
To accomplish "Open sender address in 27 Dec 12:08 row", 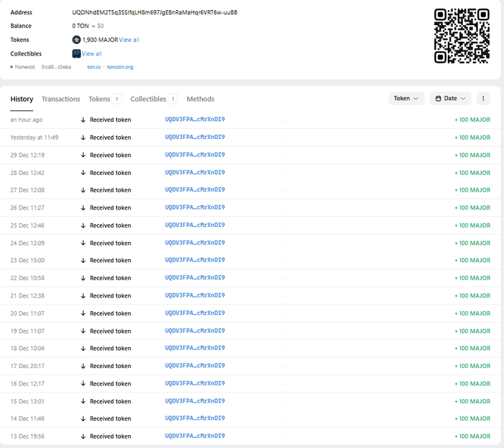I will point(195,189).
